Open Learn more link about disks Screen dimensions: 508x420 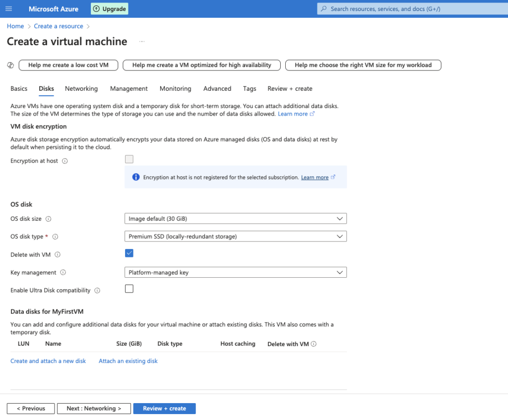pyautogui.click(x=293, y=114)
